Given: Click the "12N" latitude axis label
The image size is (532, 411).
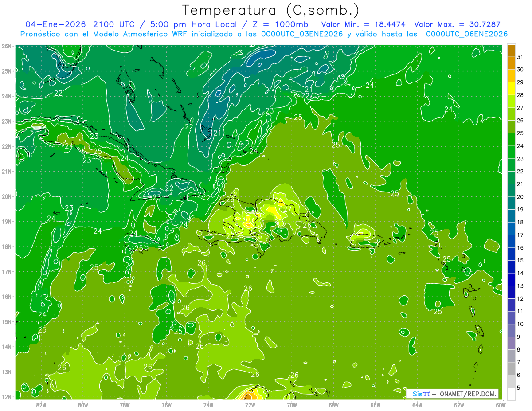Looking at the screenshot, I should click(6, 397).
